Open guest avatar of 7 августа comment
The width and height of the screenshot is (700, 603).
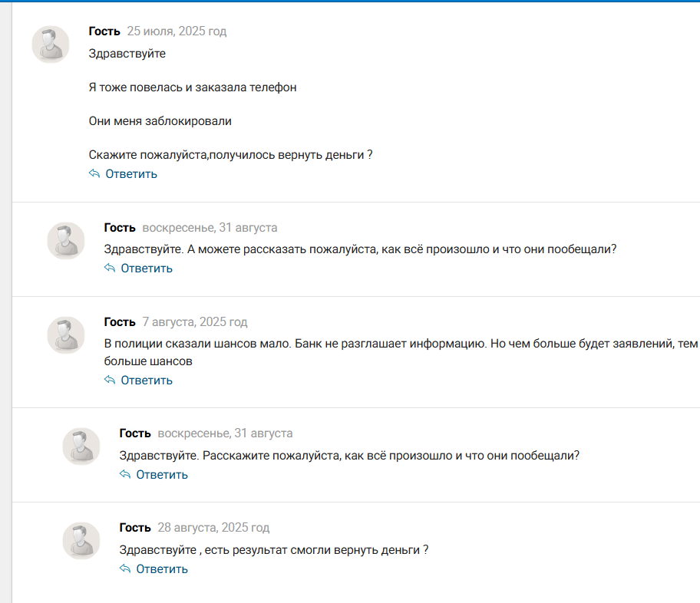66,335
